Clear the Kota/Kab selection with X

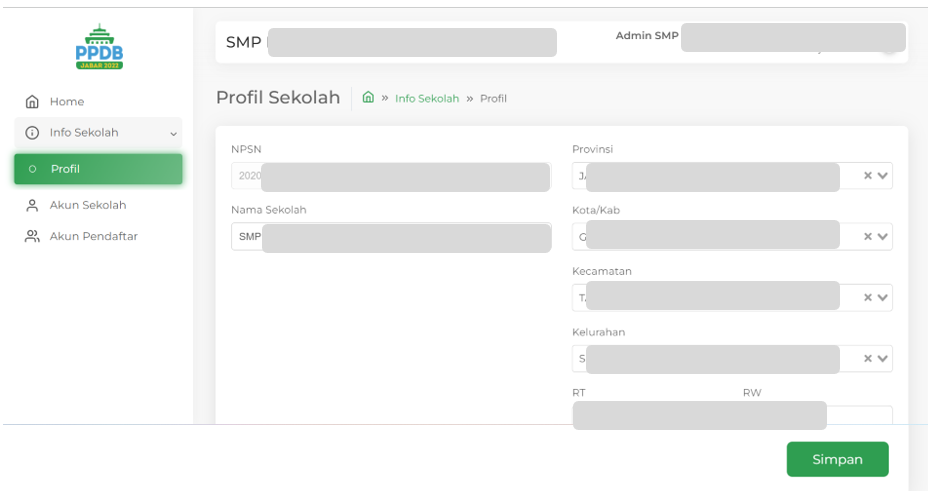[x=868, y=237]
